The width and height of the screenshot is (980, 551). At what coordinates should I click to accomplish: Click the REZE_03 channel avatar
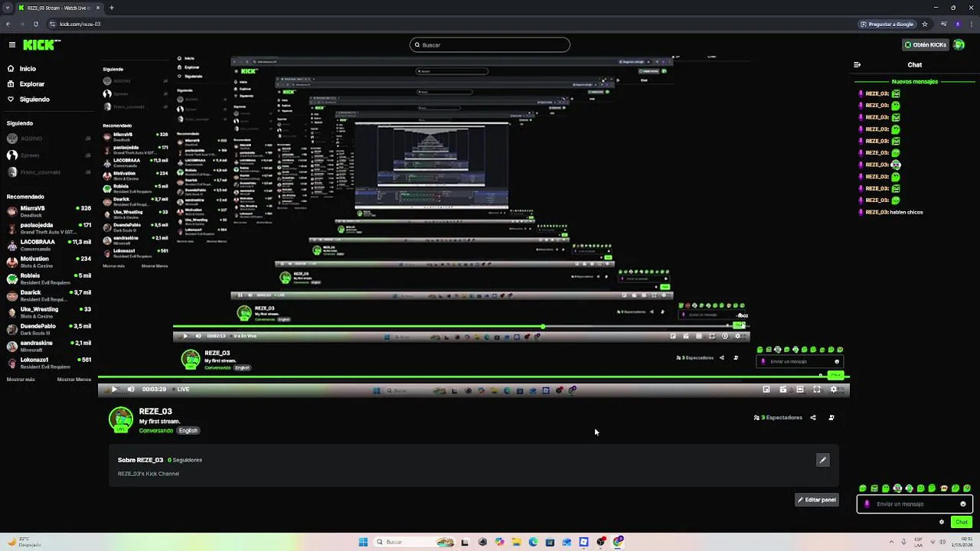point(121,420)
